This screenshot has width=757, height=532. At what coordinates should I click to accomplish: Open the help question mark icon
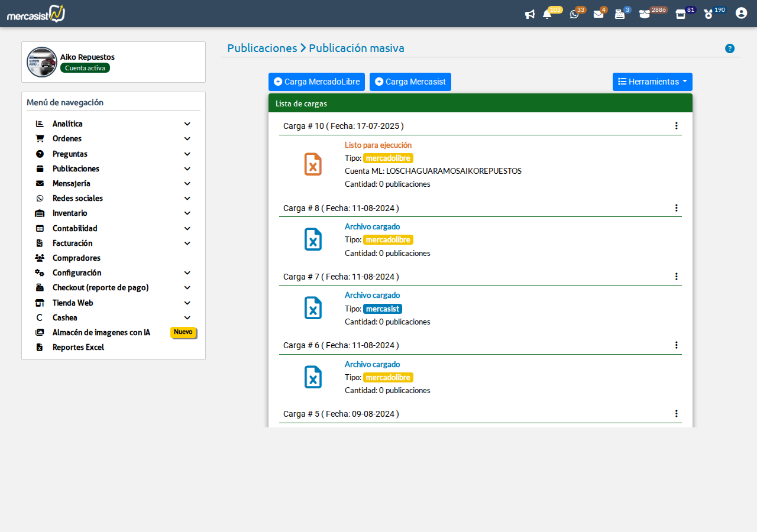tap(729, 48)
